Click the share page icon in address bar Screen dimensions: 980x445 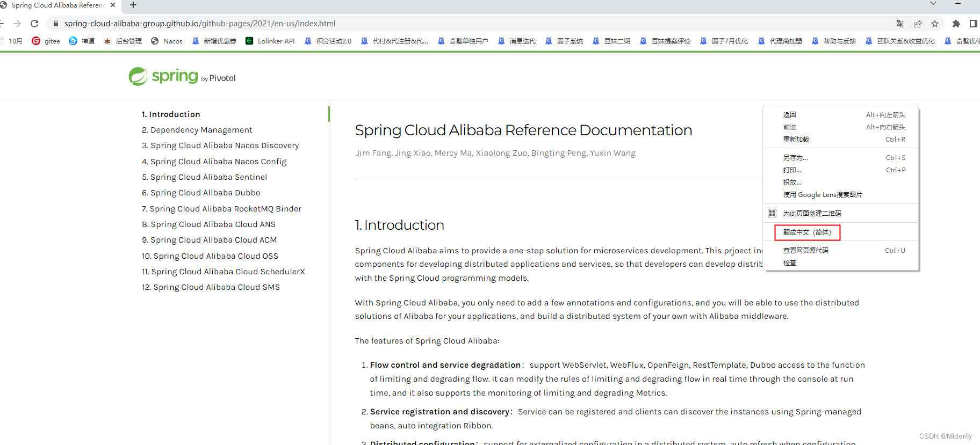918,24
